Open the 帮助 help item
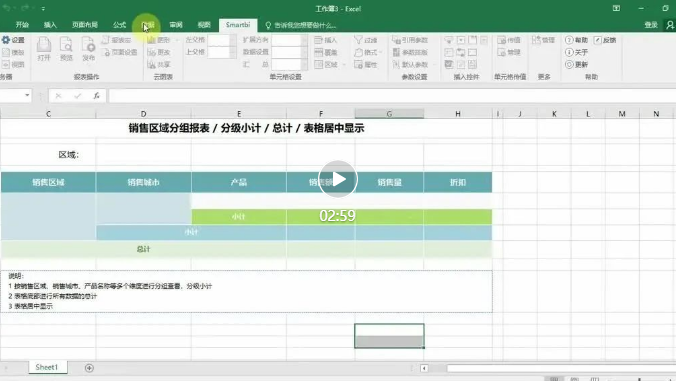This screenshot has height=381, width=676. coord(576,40)
